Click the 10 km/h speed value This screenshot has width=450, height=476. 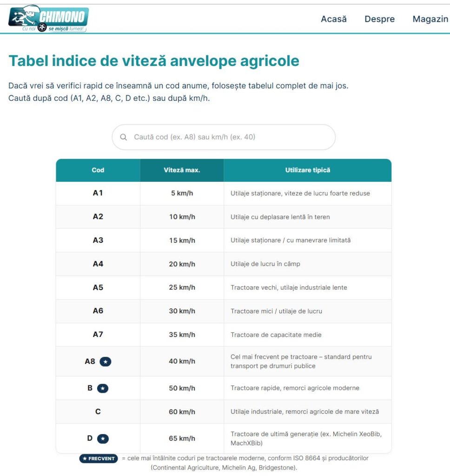(182, 217)
